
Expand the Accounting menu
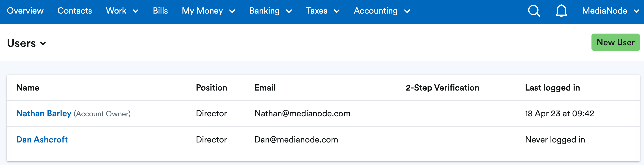[382, 11]
